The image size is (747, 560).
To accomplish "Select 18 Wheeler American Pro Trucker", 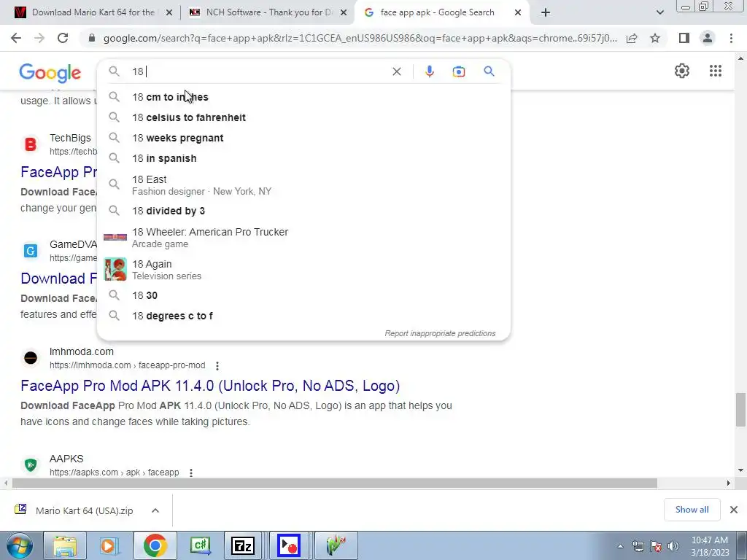I will tap(303, 237).
